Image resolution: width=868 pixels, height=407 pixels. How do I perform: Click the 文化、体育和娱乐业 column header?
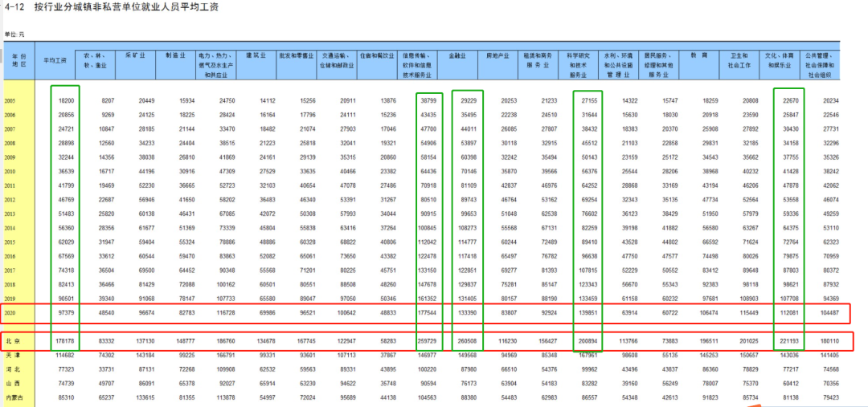click(780, 60)
